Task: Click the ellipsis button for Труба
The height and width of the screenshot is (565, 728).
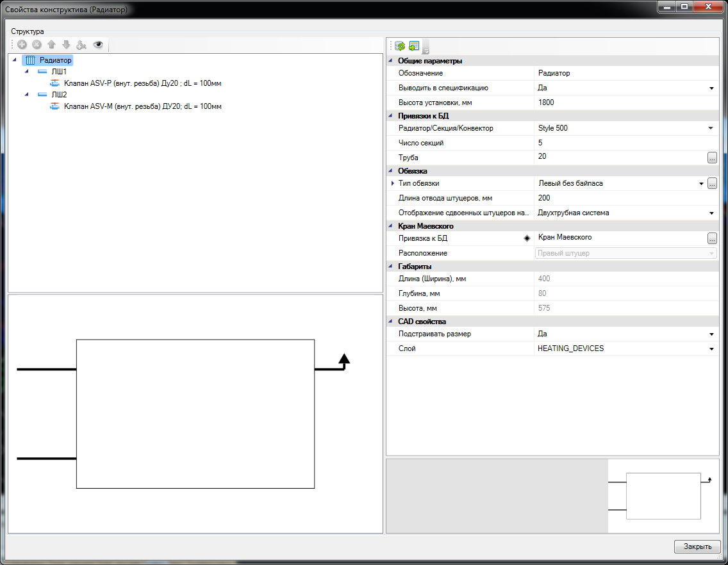Action: click(x=712, y=157)
